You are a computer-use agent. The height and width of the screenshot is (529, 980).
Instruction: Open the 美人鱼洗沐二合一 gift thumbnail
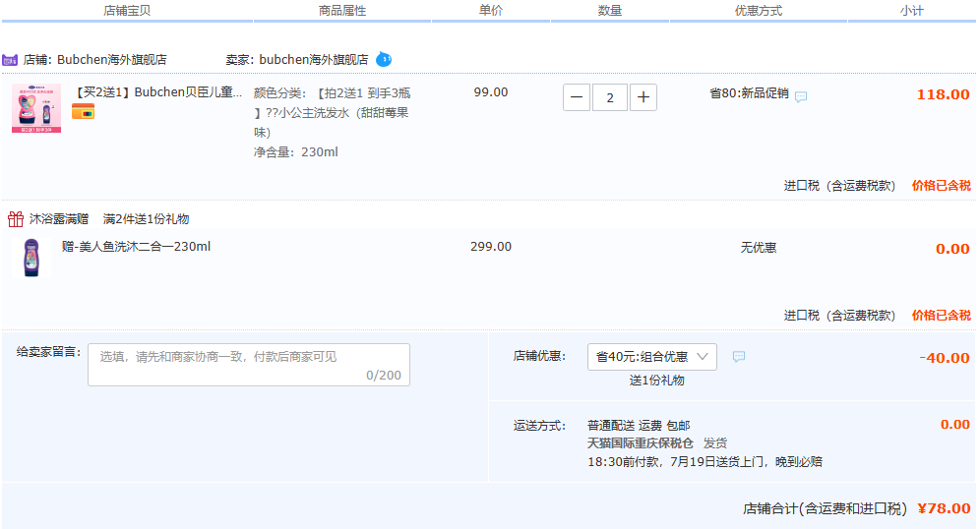(x=31, y=258)
